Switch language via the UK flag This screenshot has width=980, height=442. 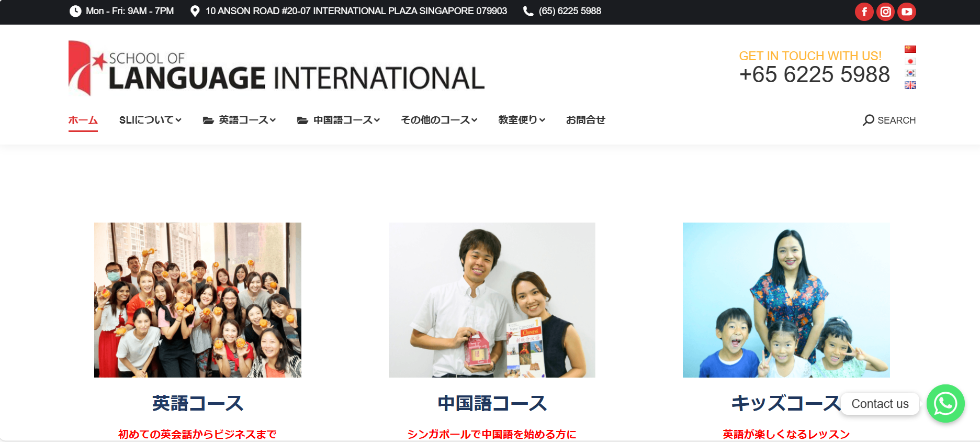point(910,85)
